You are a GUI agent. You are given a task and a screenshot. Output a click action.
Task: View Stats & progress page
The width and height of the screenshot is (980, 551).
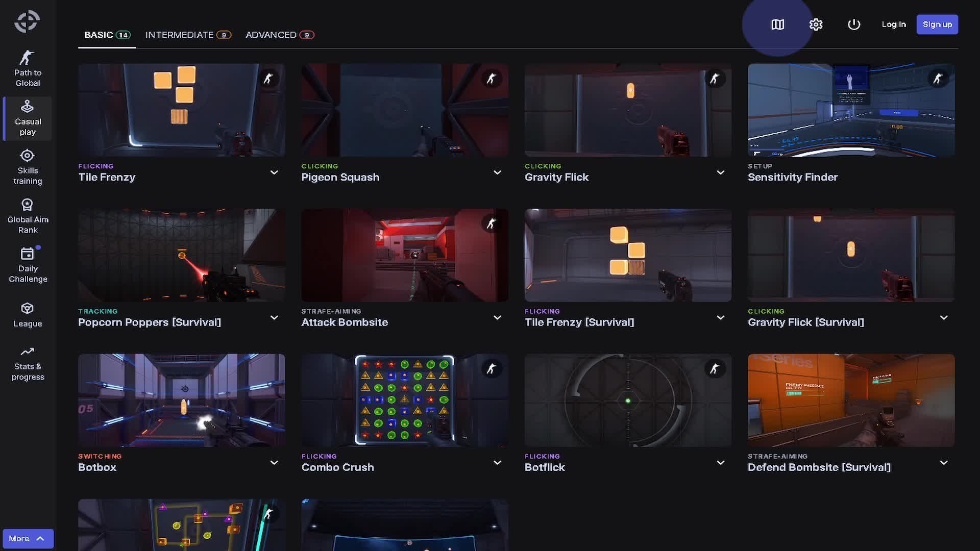pos(28,363)
